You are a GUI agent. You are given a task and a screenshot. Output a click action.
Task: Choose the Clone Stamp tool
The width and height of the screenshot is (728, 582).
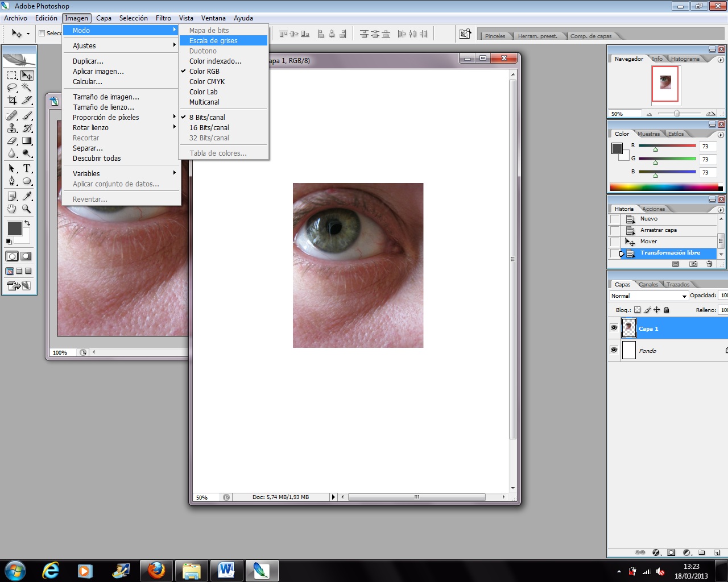(12, 128)
